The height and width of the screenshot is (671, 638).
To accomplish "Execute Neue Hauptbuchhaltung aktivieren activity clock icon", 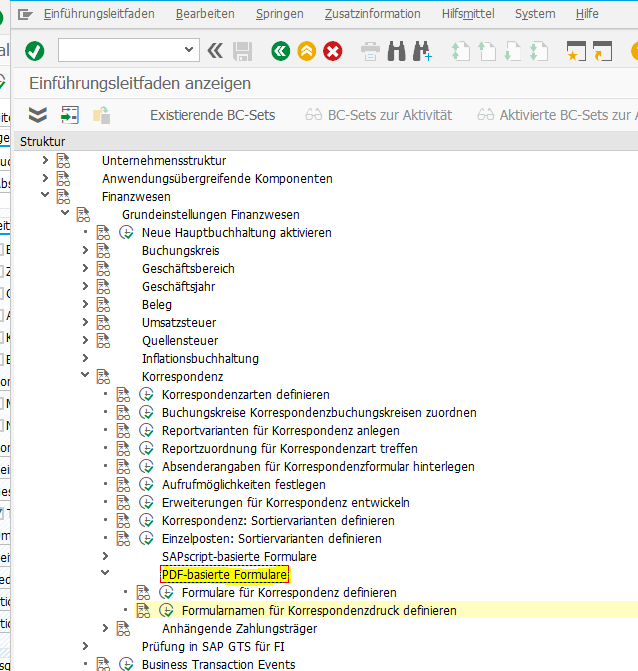I will (126, 232).
